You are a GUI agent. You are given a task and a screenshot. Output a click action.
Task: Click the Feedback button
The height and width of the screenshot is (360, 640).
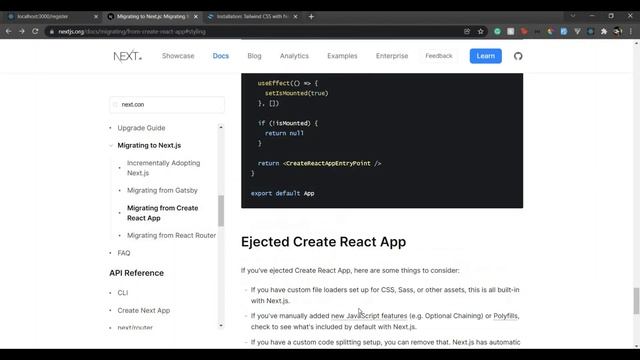point(439,56)
